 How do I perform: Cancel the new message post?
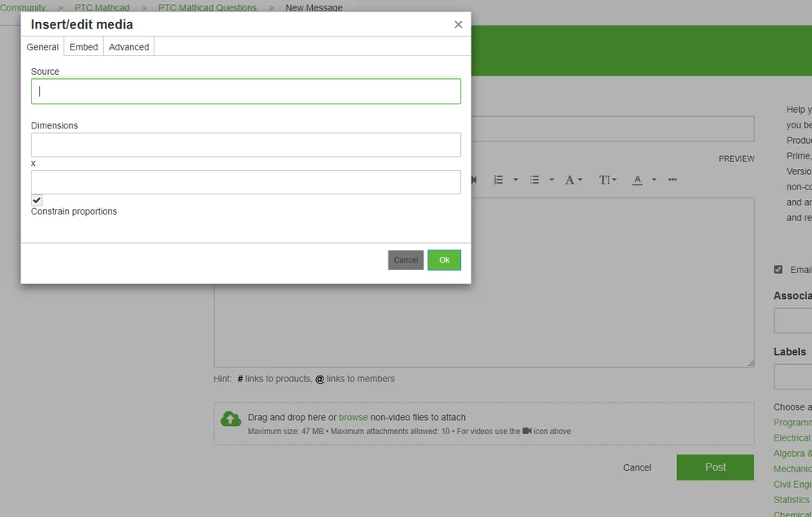[x=637, y=467]
